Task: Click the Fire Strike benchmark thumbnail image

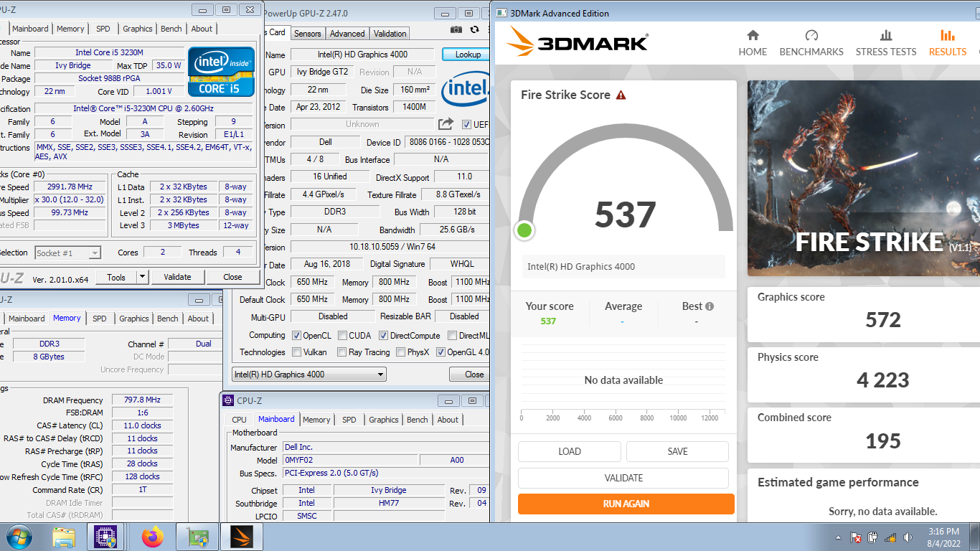Action: pos(864,178)
